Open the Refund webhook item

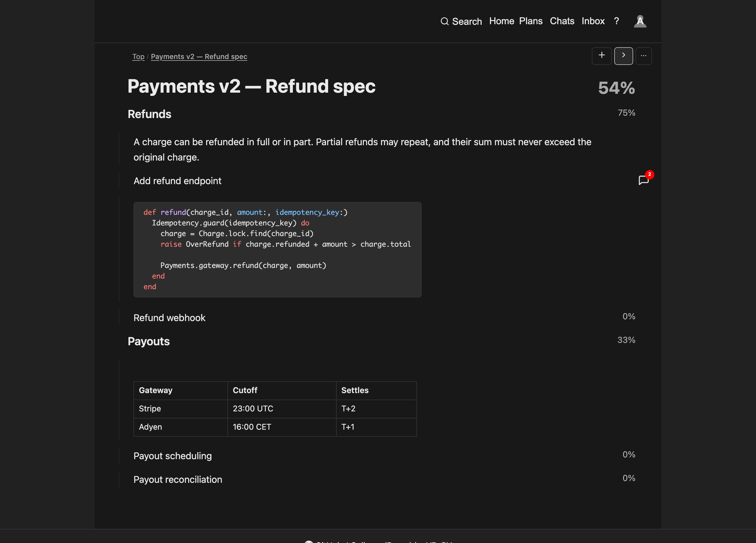pos(169,318)
